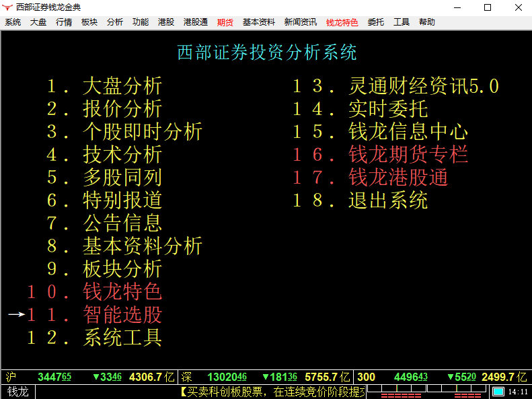
Task: Minimize the 西部证券钱龙金典 window
Action: 457,7
